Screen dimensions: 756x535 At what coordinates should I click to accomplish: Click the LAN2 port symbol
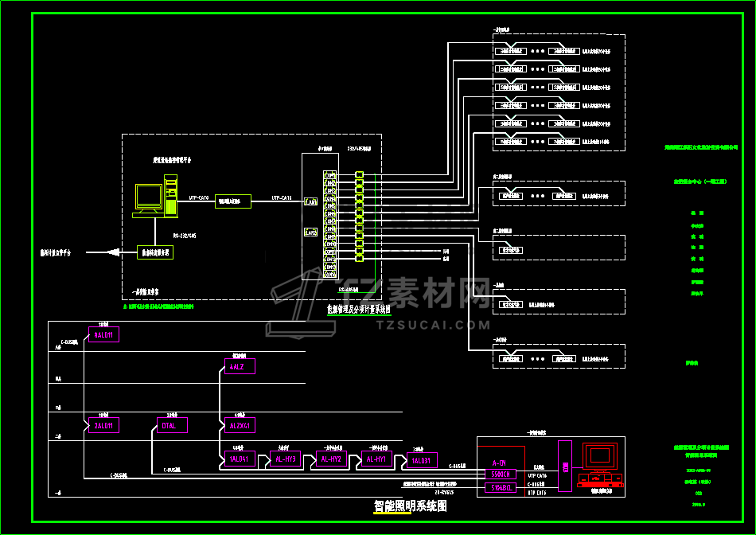coord(311,232)
